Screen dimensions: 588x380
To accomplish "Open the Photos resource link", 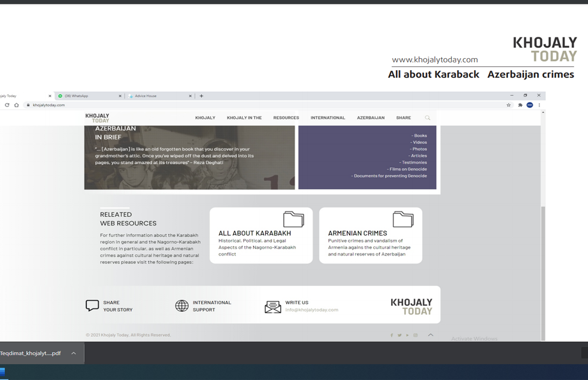I will (x=419, y=149).
